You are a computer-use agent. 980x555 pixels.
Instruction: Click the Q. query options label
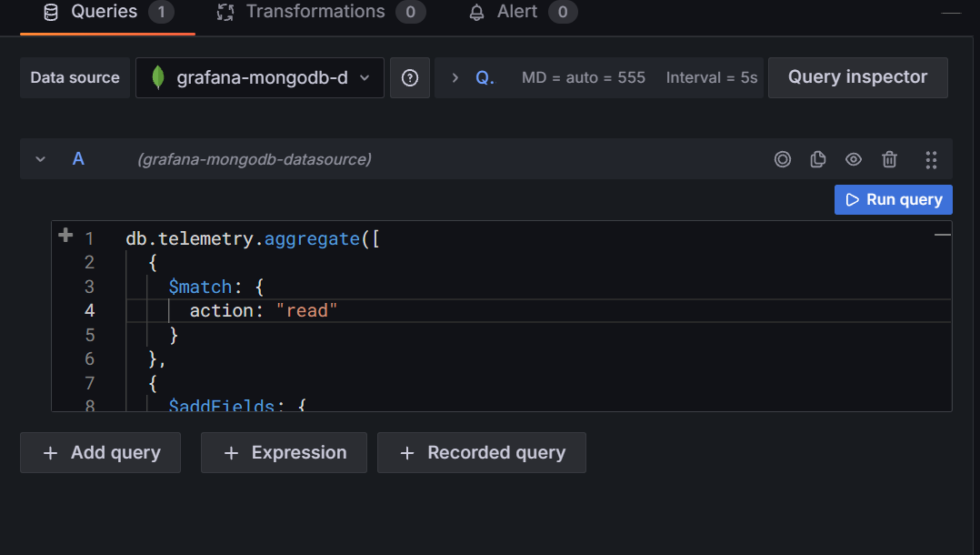(x=485, y=77)
